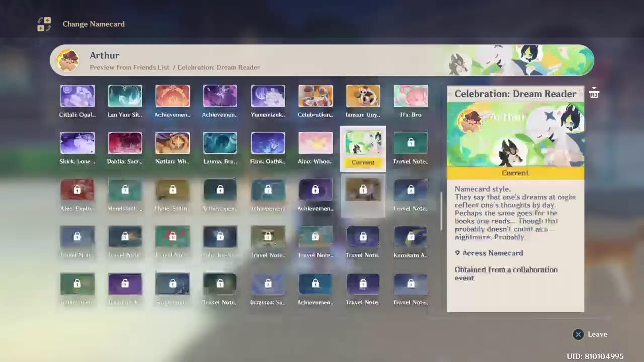Image resolution: width=644 pixels, height=362 pixels.
Task: Click the Preview from Friends List text
Action: [x=129, y=67]
